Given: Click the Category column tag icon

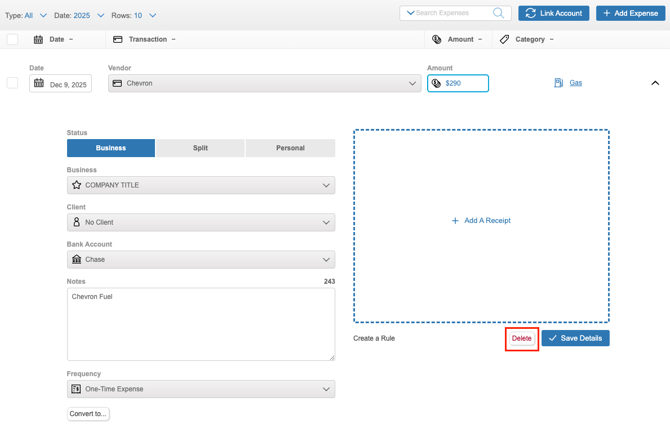Looking at the screenshot, I should click(x=504, y=40).
